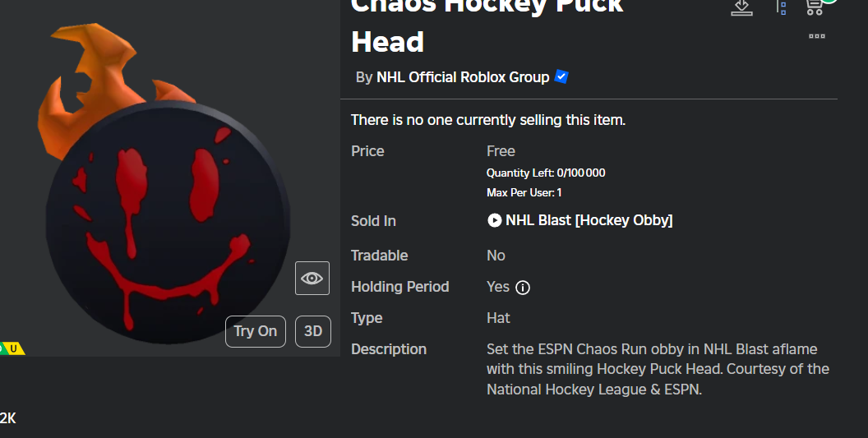Viewport: 868px width, 438px height.
Task: Open the shopping cart icon
Action: (x=815, y=7)
